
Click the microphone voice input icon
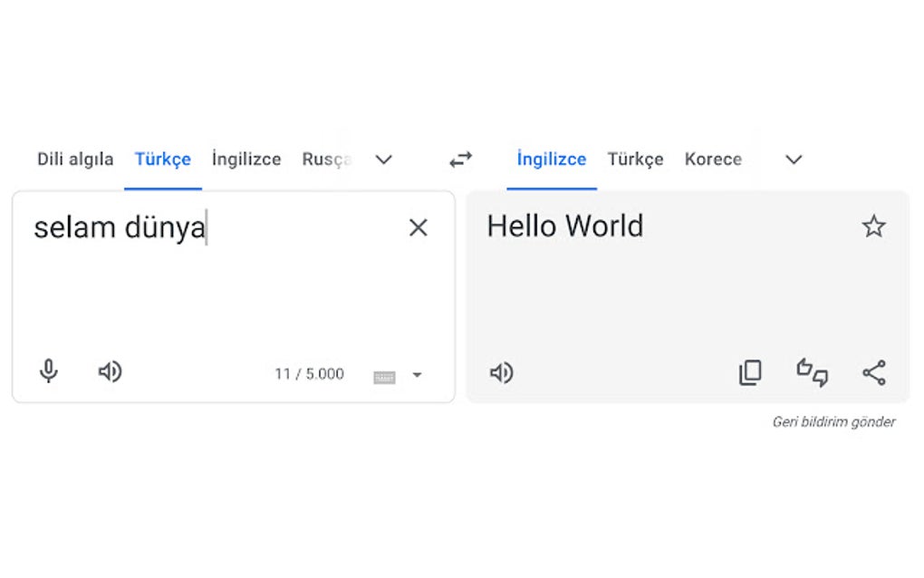click(x=49, y=371)
